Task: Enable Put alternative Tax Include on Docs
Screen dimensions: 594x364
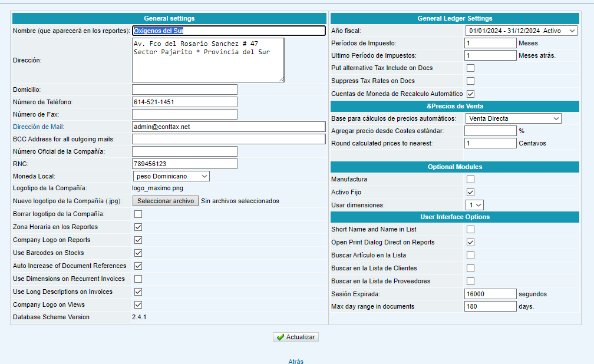Action: (x=470, y=68)
